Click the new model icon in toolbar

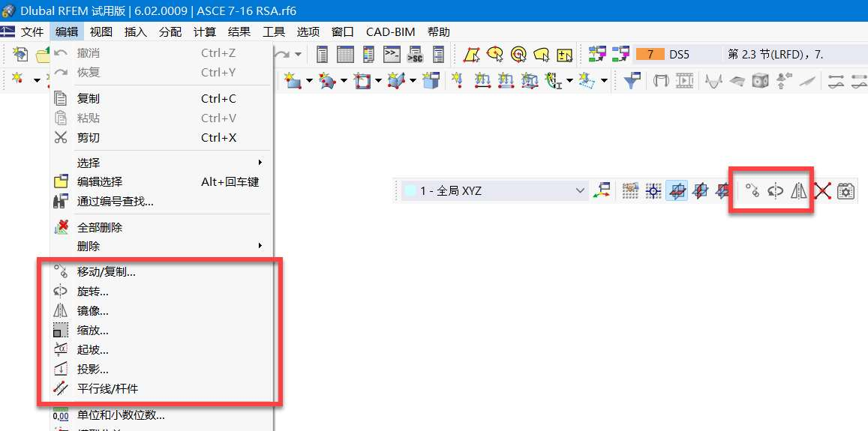point(20,54)
